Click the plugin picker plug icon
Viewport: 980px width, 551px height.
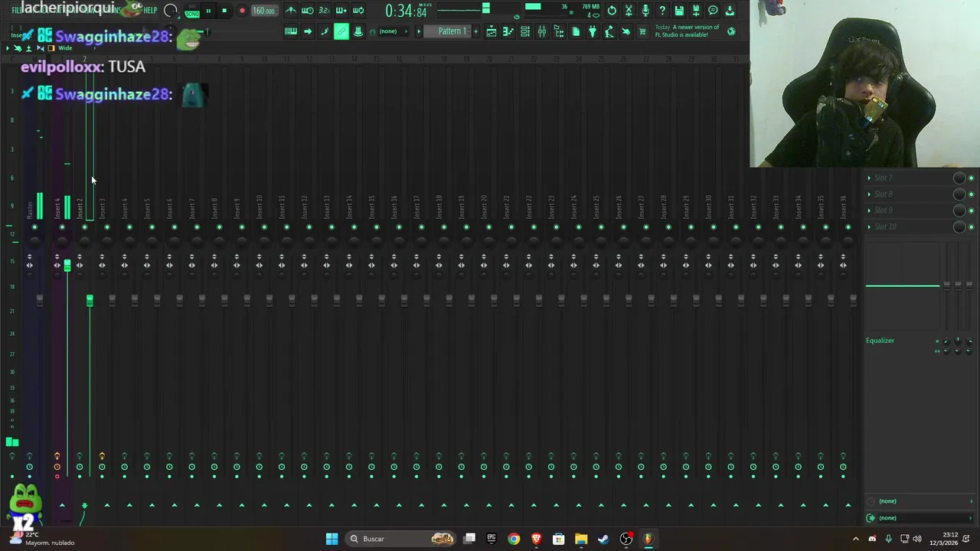(x=593, y=31)
